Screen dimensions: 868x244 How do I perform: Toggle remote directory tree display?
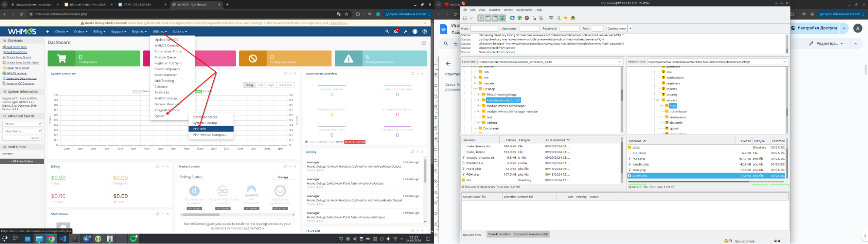(495, 18)
